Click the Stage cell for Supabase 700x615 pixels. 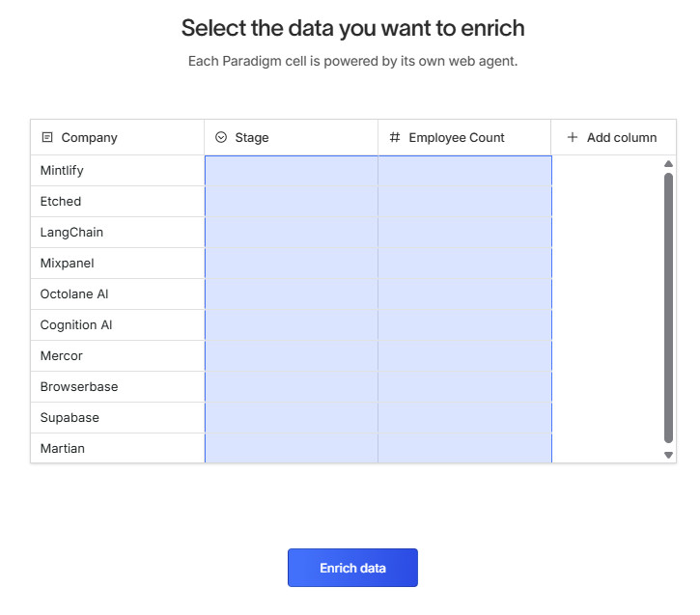(291, 418)
